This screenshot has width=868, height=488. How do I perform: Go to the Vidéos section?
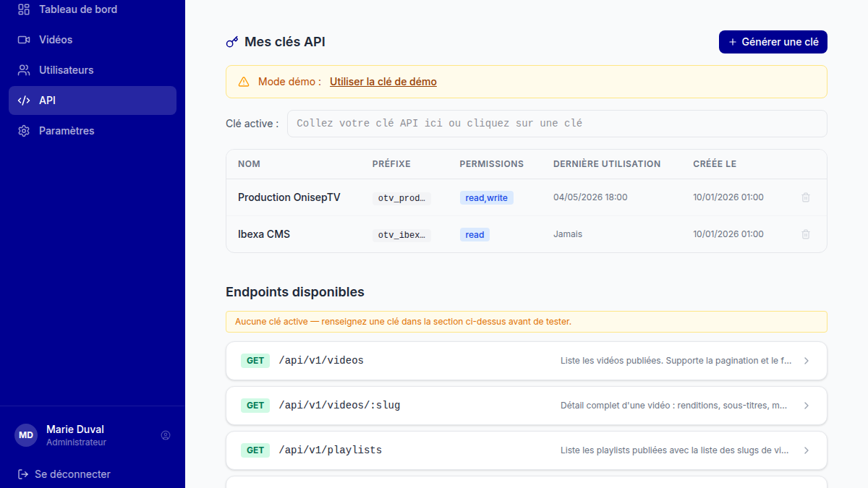(93, 40)
